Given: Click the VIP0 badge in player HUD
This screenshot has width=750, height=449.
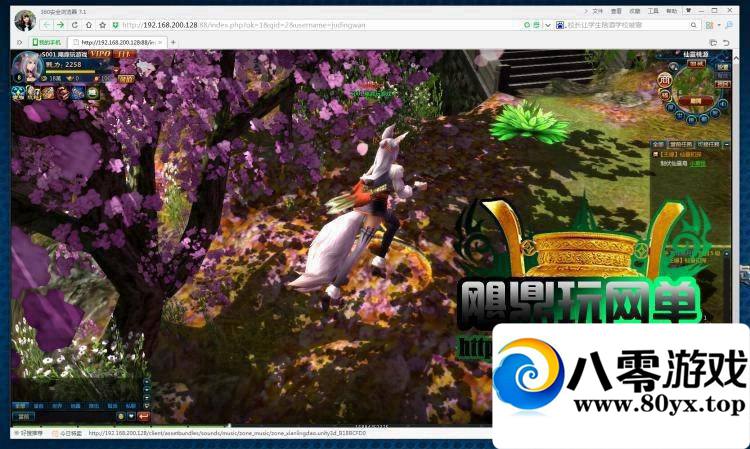Looking at the screenshot, I should (100, 54).
